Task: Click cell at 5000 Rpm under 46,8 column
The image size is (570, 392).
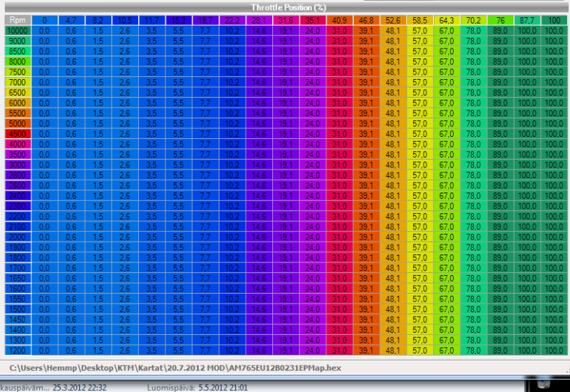Action: [366, 123]
